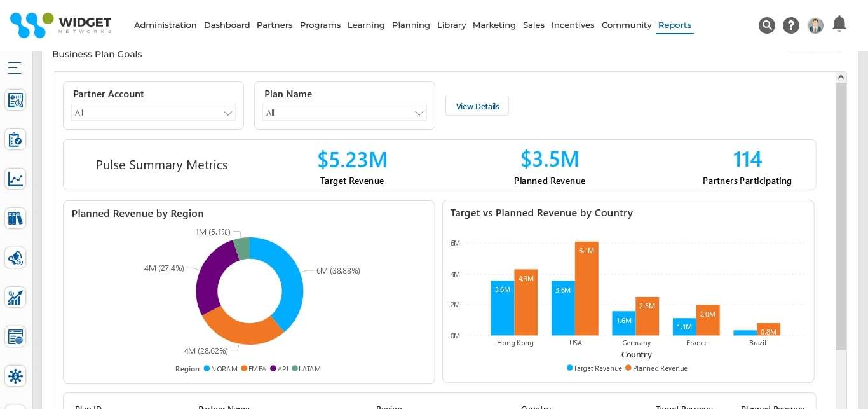Viewport: 868px width, 409px height.
Task: Open the Partner Account dropdown
Action: pyautogui.click(x=153, y=113)
